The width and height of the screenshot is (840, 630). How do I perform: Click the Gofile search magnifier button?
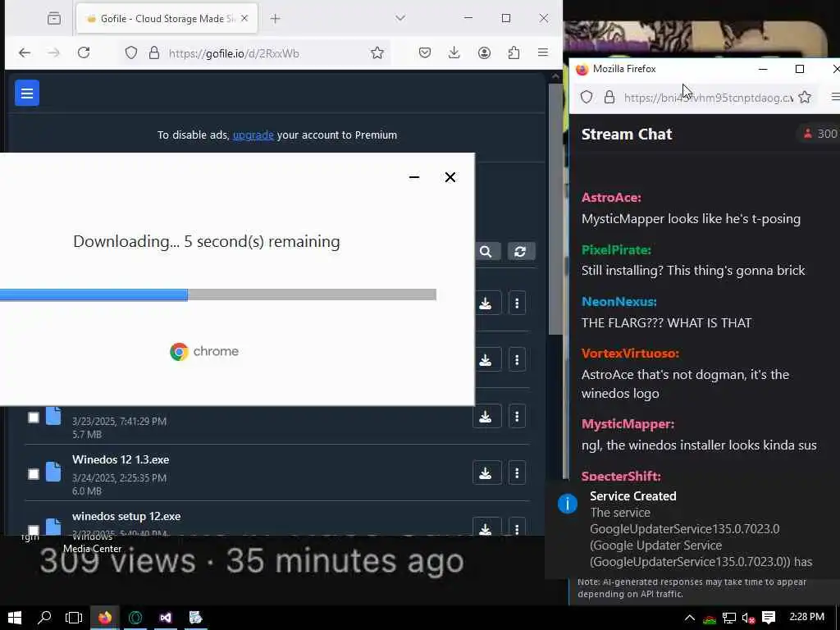486,251
